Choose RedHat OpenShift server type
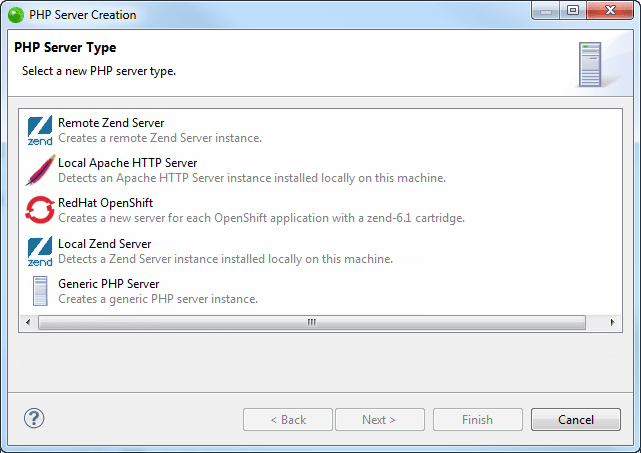 (x=105, y=203)
